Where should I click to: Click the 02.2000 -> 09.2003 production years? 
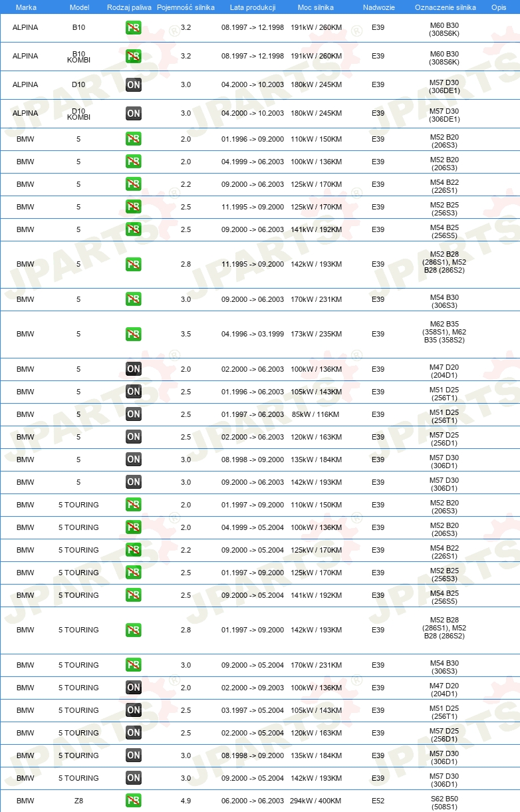(x=253, y=688)
